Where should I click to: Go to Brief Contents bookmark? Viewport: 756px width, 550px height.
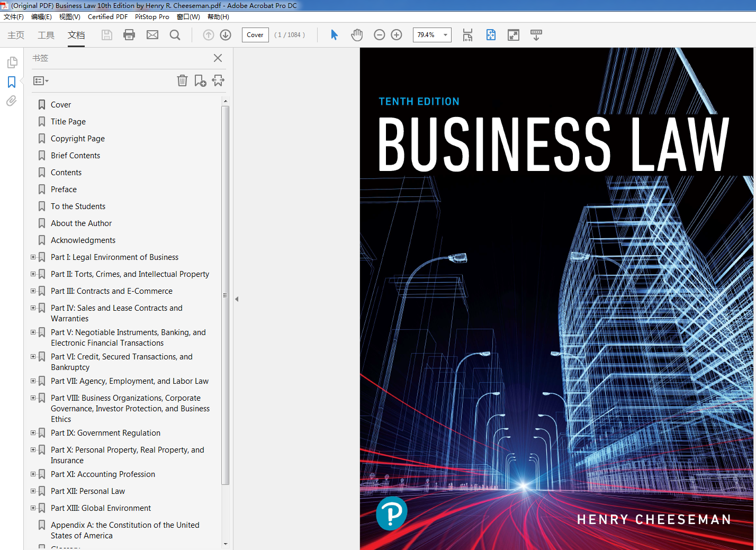(x=75, y=156)
